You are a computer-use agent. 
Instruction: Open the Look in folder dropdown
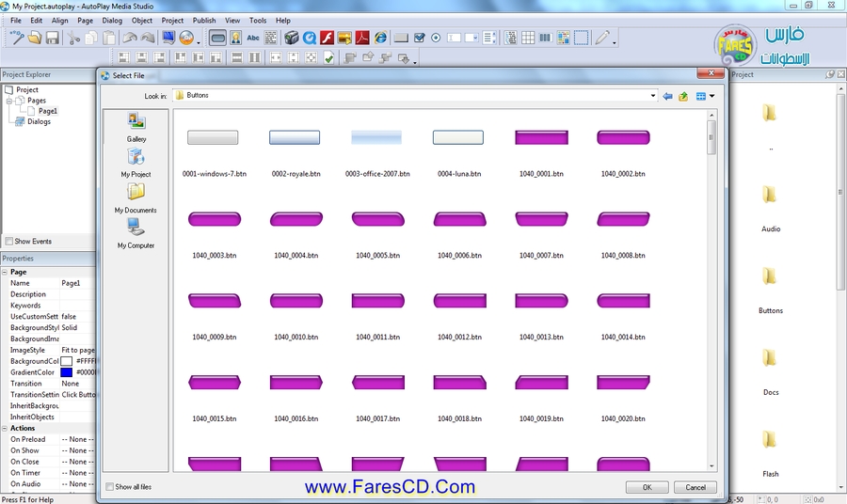651,96
